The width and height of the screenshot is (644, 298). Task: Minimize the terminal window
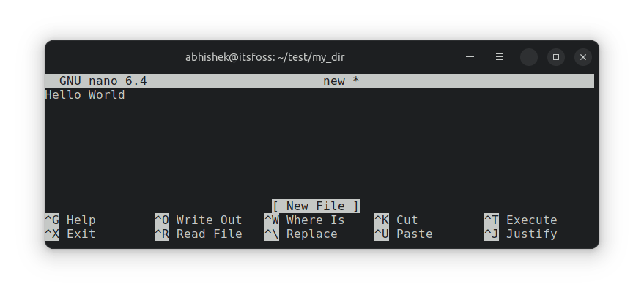(528, 57)
